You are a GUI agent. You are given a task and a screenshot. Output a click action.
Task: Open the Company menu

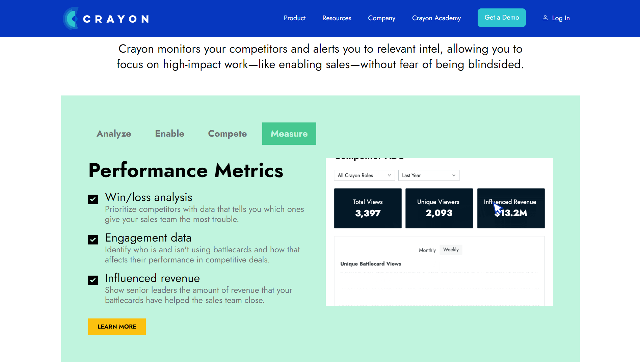click(381, 18)
